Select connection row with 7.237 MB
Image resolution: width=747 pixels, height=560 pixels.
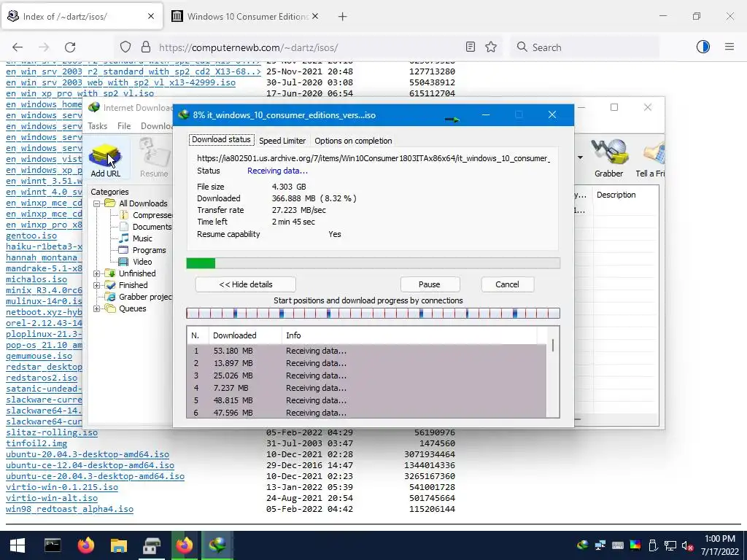(x=366, y=388)
